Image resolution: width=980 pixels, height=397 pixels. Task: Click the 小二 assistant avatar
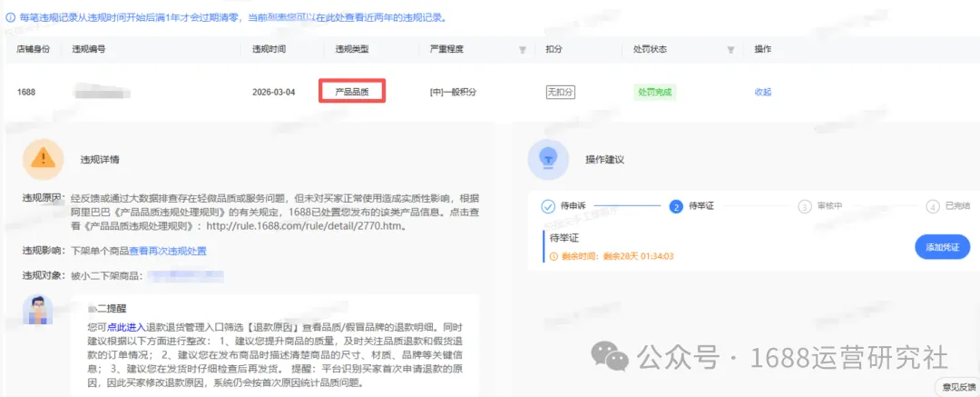(x=37, y=310)
